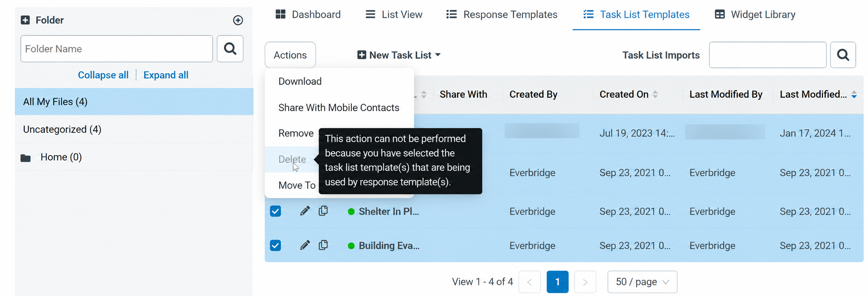The height and width of the screenshot is (296, 868).
Task: Click the Folder panel plus-square icon
Action: (x=25, y=20)
